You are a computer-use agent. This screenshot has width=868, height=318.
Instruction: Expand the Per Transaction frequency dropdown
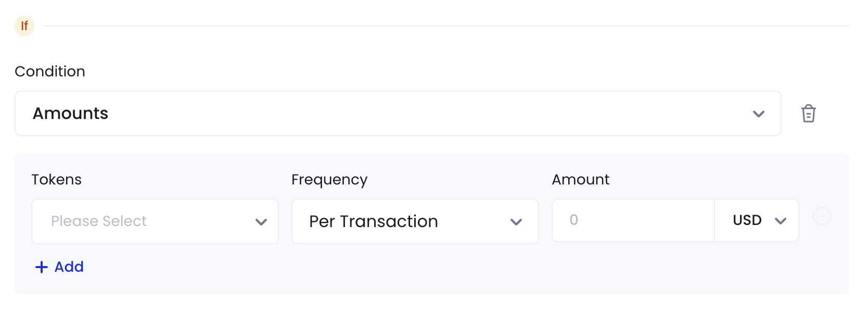(x=415, y=221)
